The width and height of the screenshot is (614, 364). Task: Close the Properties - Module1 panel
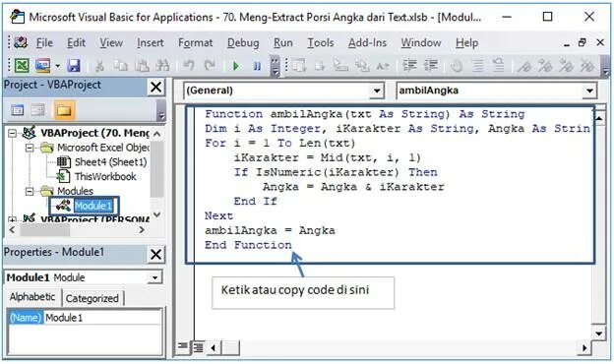point(155,255)
